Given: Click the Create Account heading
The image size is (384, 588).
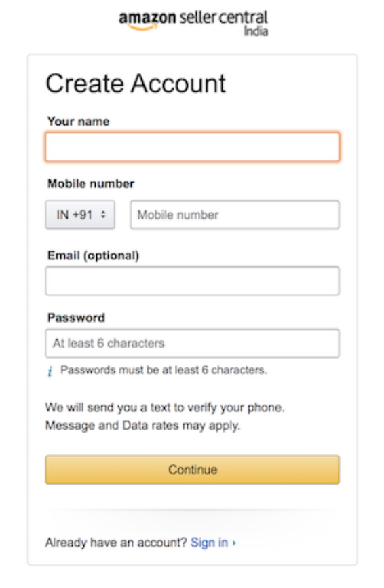Looking at the screenshot, I should click(x=136, y=84).
